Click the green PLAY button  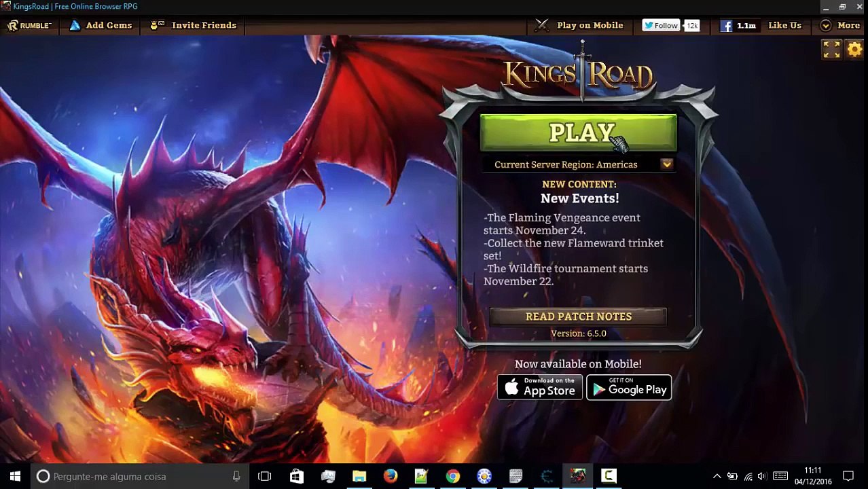tap(578, 132)
